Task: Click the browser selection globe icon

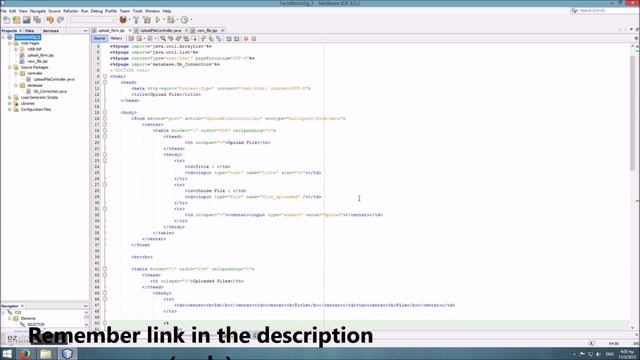Action: (x=123, y=20)
